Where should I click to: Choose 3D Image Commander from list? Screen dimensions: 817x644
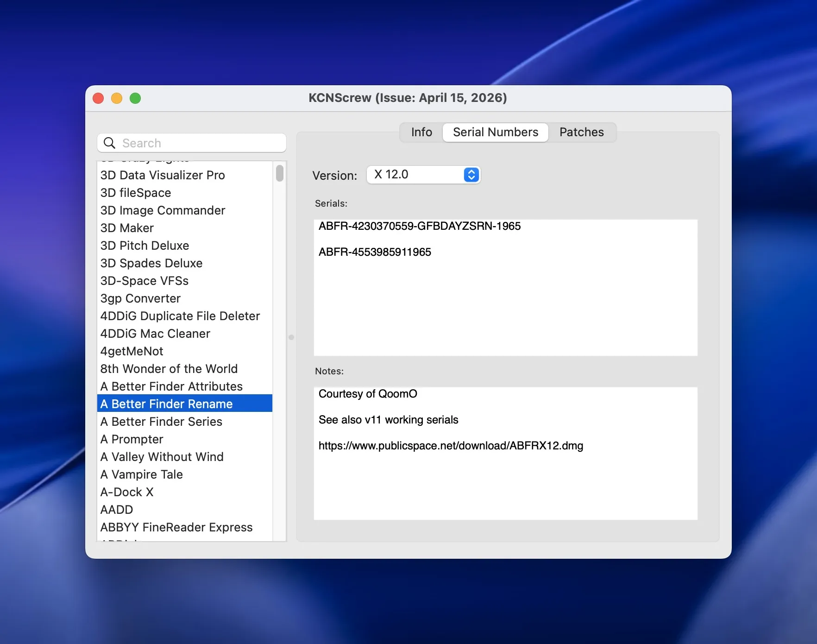(185, 210)
